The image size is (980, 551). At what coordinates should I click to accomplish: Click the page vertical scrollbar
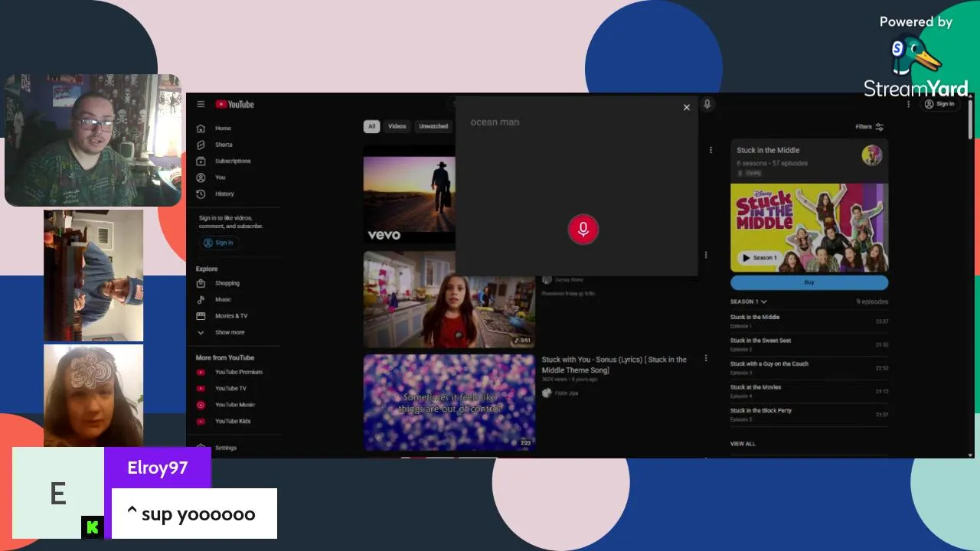[971, 121]
